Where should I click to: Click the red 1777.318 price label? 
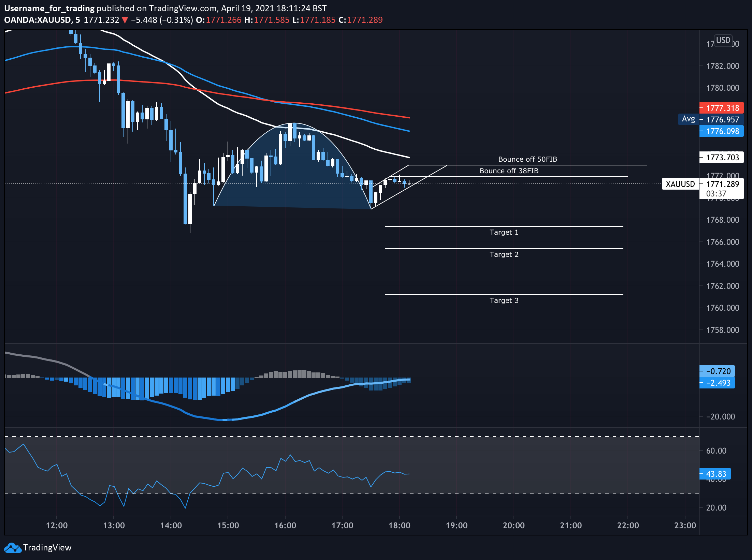[721, 108]
